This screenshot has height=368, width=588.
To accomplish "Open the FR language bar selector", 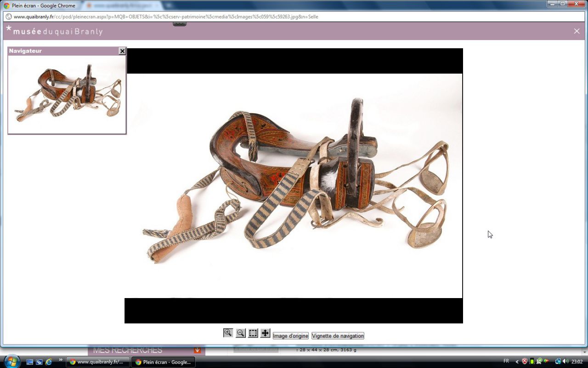I will (506, 361).
